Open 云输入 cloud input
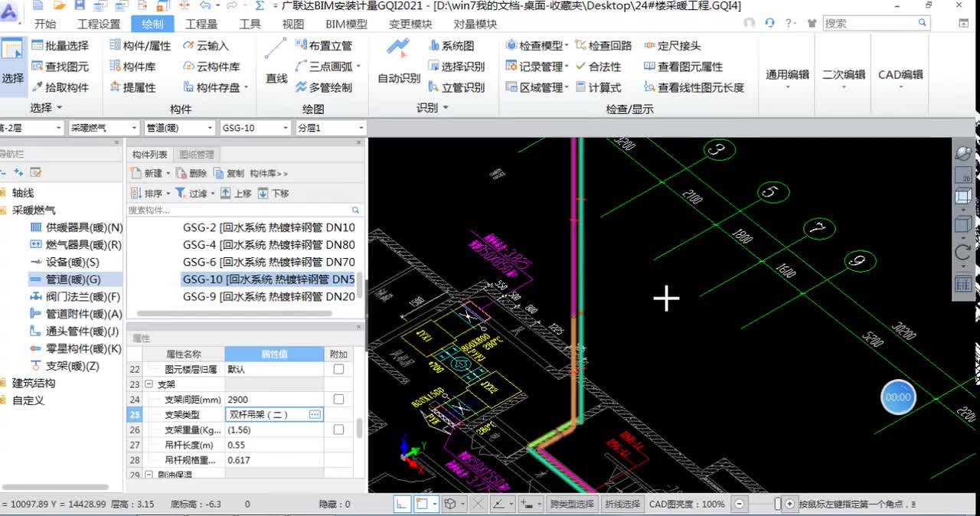The width and height of the screenshot is (980, 516). (206, 46)
